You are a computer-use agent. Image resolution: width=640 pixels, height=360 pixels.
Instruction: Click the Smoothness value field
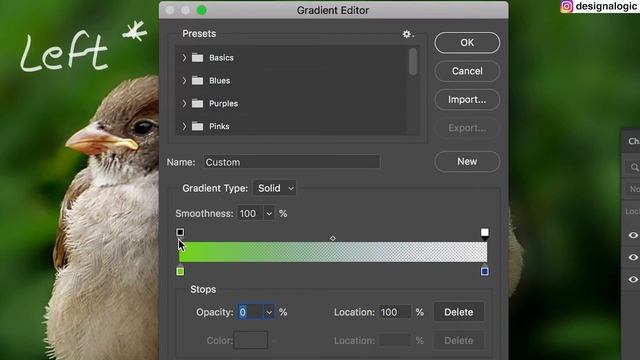[x=250, y=213]
